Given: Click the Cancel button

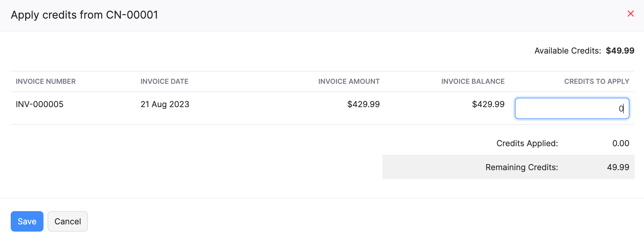Looking at the screenshot, I should [x=67, y=221].
